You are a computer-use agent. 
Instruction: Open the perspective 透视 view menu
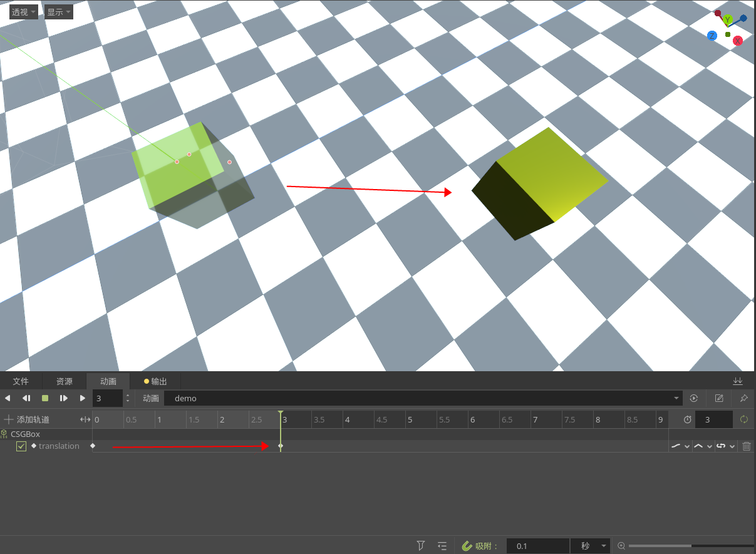pyautogui.click(x=24, y=12)
